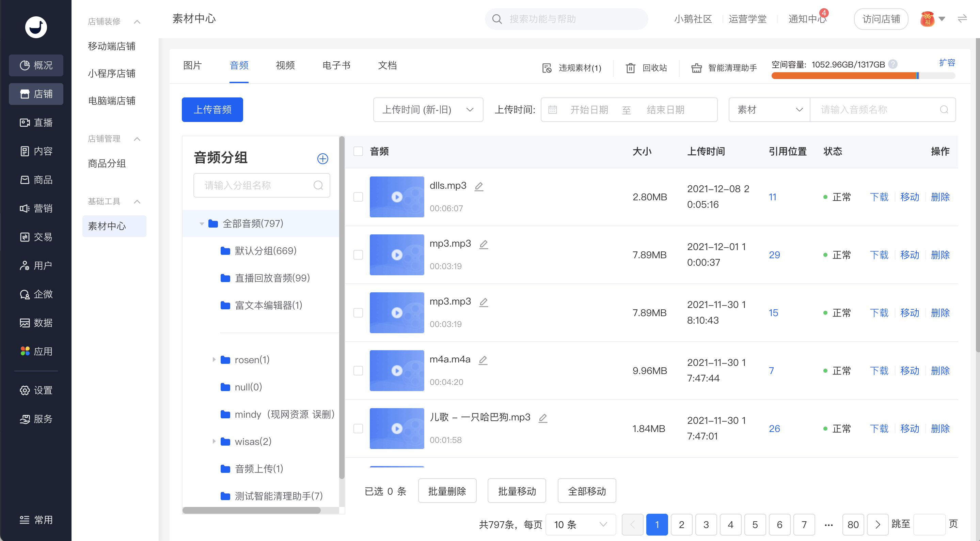Open the 回收站 recycle bin icon
980x541 pixels.
(630, 68)
